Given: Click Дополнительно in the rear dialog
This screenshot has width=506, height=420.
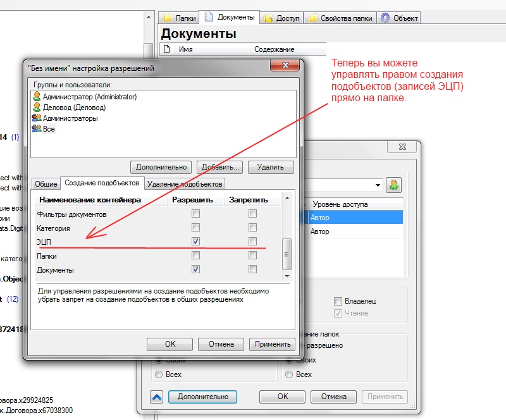Looking at the screenshot, I should click(x=202, y=397).
